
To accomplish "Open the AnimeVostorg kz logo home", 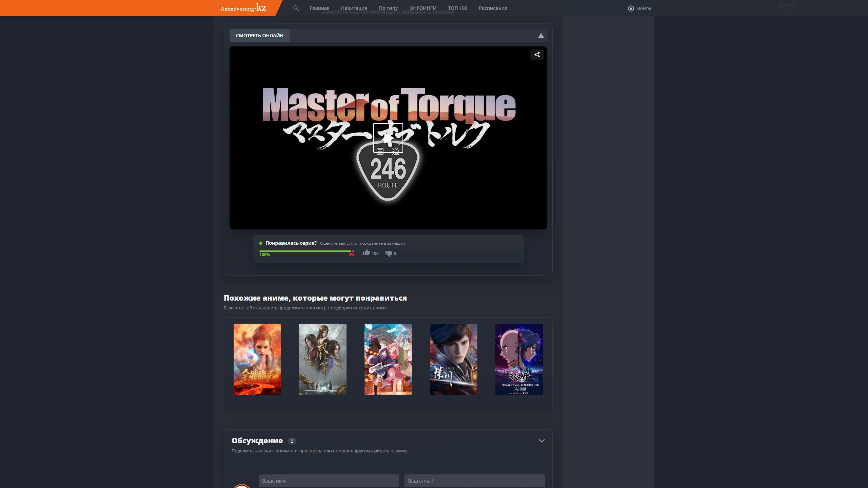I will coord(243,8).
